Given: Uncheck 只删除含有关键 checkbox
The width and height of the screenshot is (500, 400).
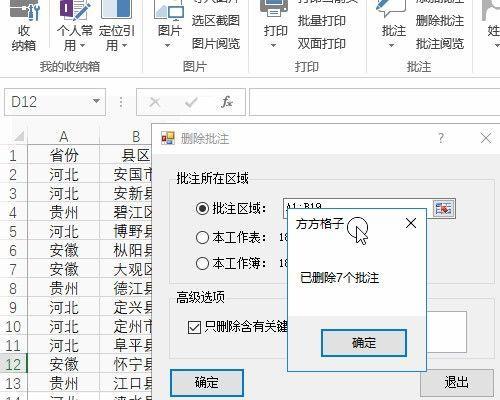Looking at the screenshot, I should pos(194,327).
